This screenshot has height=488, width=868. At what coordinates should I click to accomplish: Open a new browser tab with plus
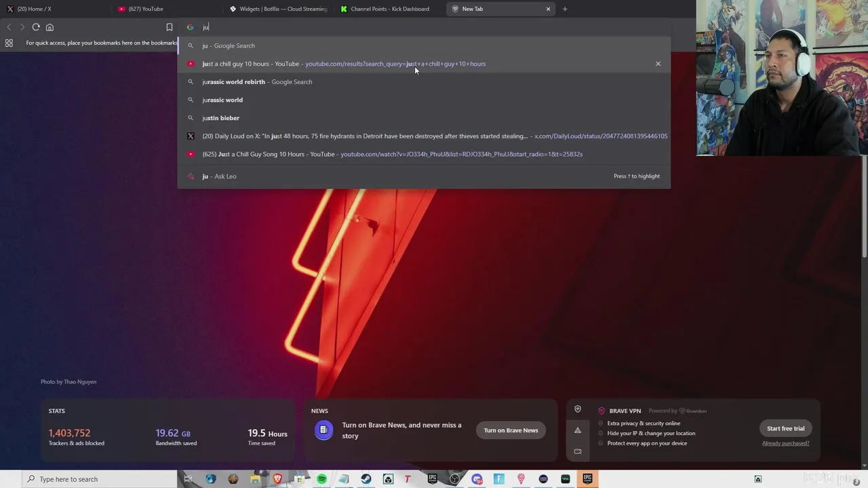(565, 9)
